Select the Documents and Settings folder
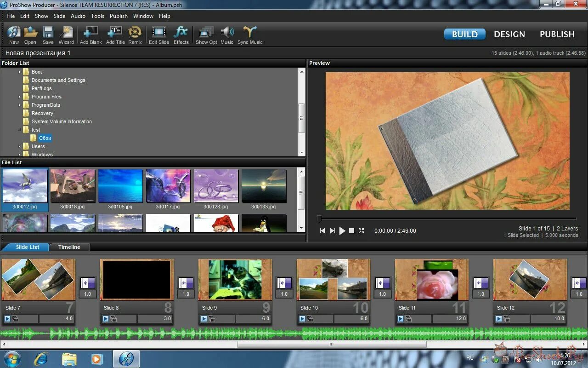This screenshot has height=368, width=588. click(x=58, y=80)
